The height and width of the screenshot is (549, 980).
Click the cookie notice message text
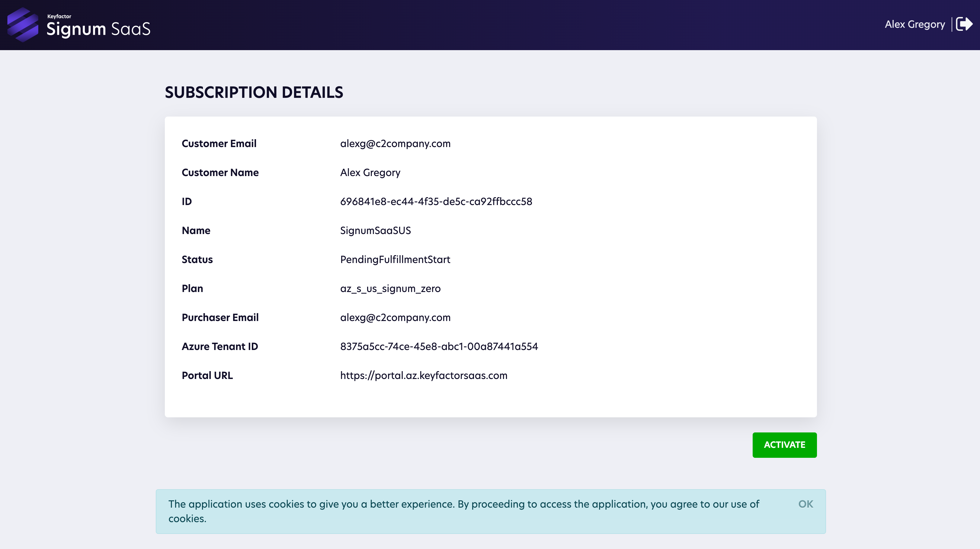(x=463, y=504)
